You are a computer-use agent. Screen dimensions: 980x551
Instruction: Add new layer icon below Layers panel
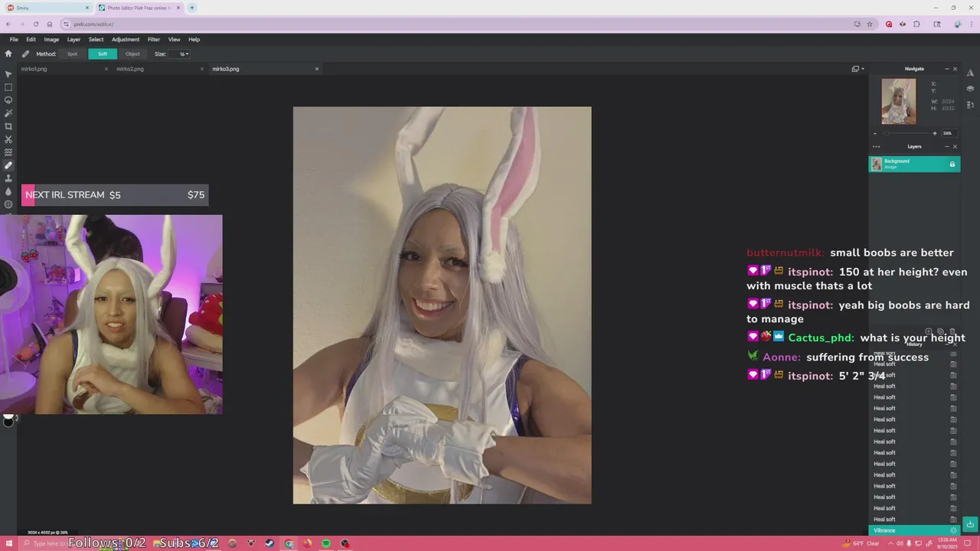[929, 331]
